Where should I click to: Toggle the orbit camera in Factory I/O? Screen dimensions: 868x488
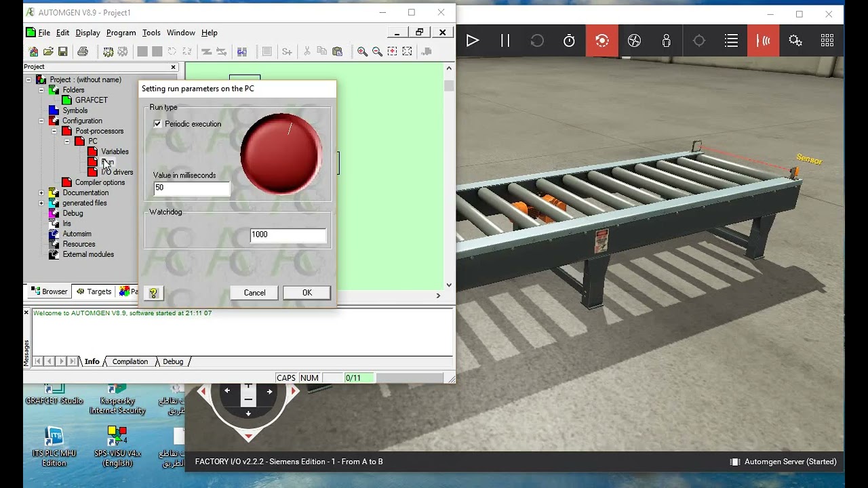click(x=601, y=41)
